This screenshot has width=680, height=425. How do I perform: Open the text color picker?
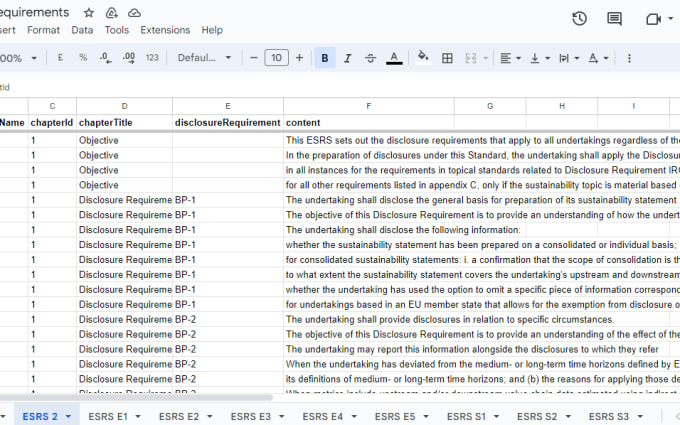click(x=394, y=58)
